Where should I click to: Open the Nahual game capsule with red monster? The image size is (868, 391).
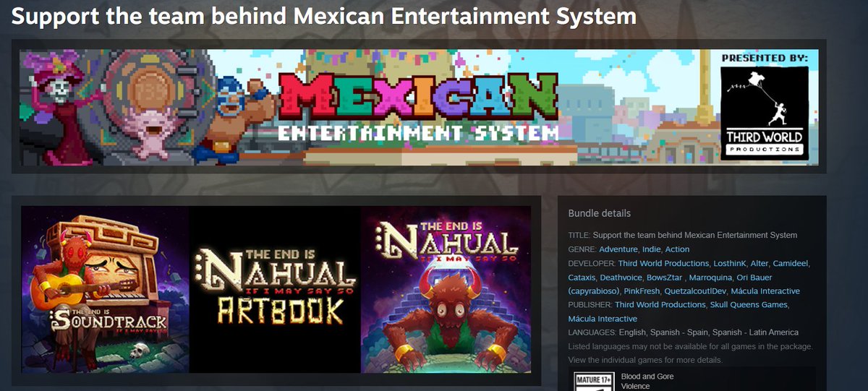click(x=446, y=289)
